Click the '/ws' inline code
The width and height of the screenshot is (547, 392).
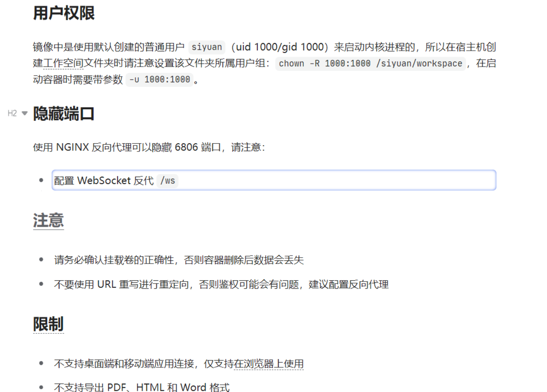pos(168,181)
